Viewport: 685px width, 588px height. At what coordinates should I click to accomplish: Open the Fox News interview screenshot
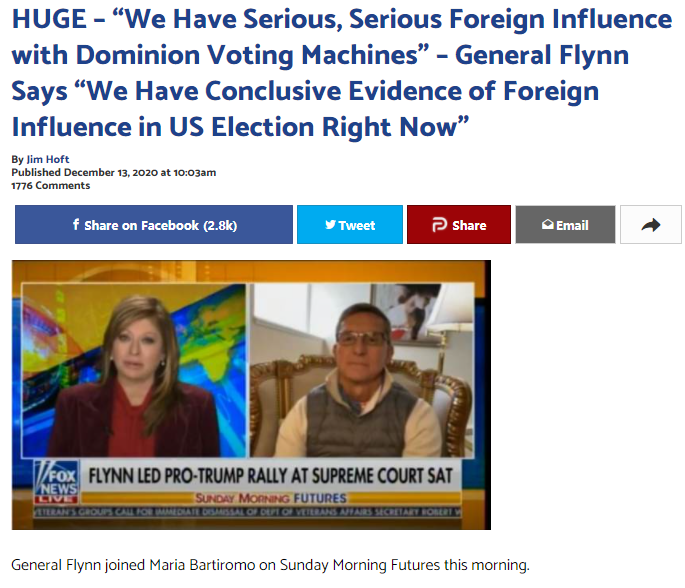coord(251,395)
